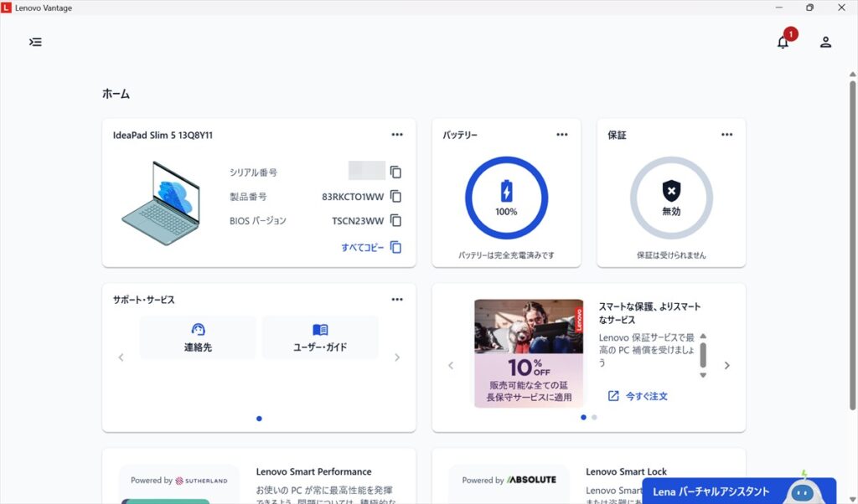Minimize the Lenovo Vantage window
858x504 pixels.
coord(779,8)
